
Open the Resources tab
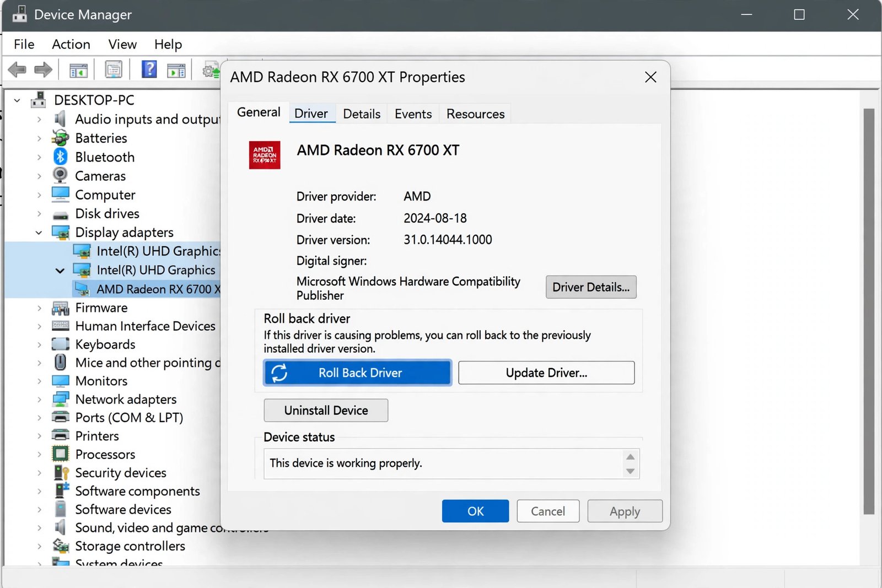tap(475, 114)
